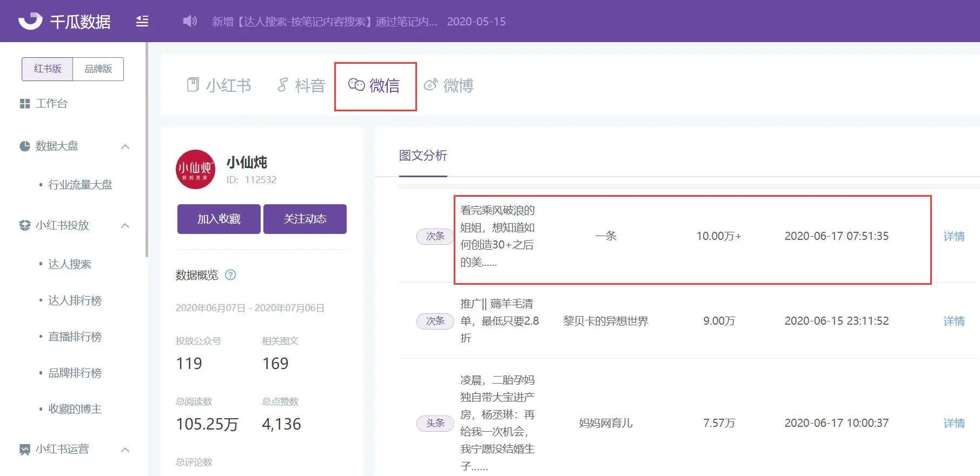This screenshot has width=980, height=476.
Task: Click the 数据大盘 pie chart icon
Action: pyautogui.click(x=25, y=146)
